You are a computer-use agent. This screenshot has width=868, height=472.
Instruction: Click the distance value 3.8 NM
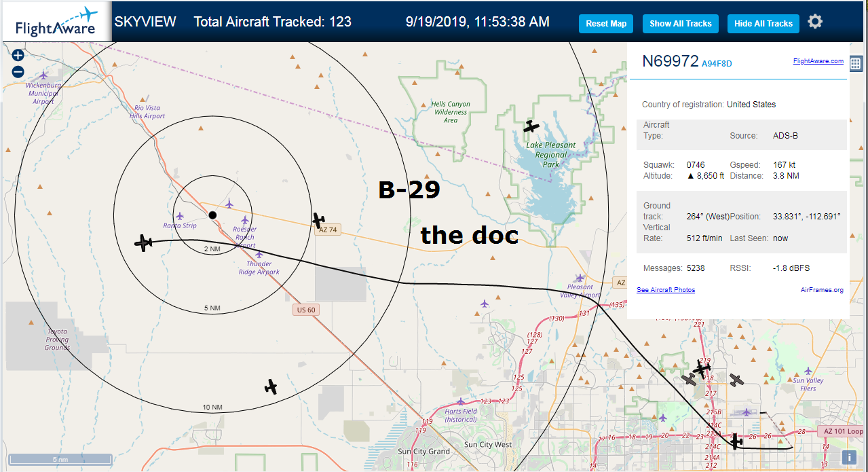tap(787, 176)
